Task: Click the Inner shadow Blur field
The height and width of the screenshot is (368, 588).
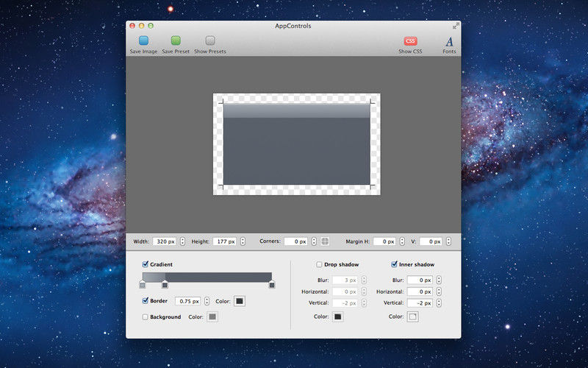Action: 420,280
